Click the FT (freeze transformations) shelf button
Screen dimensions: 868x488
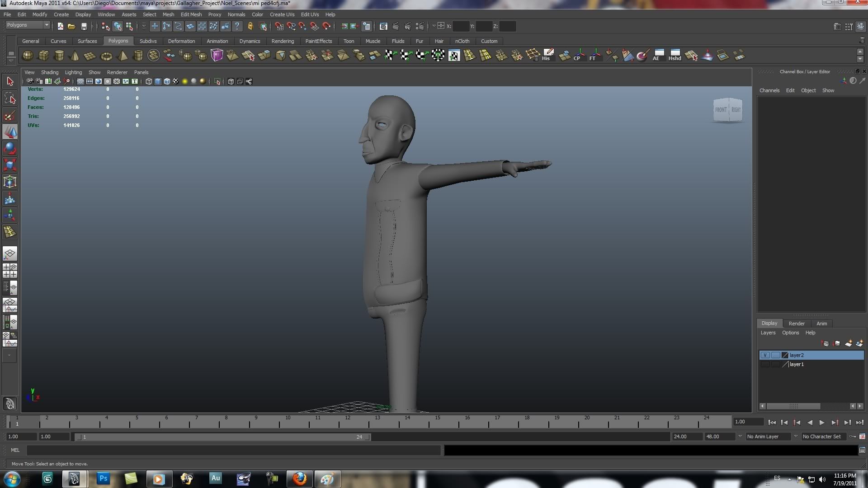(x=595, y=55)
